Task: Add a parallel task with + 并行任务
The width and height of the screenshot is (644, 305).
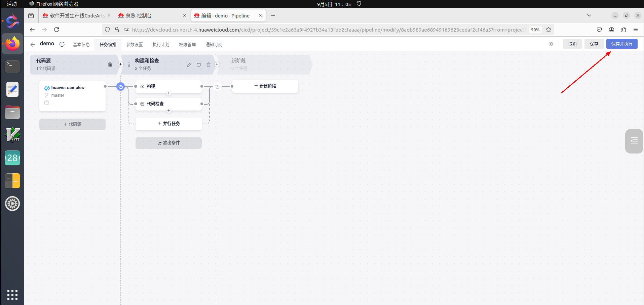Action: coord(169,124)
